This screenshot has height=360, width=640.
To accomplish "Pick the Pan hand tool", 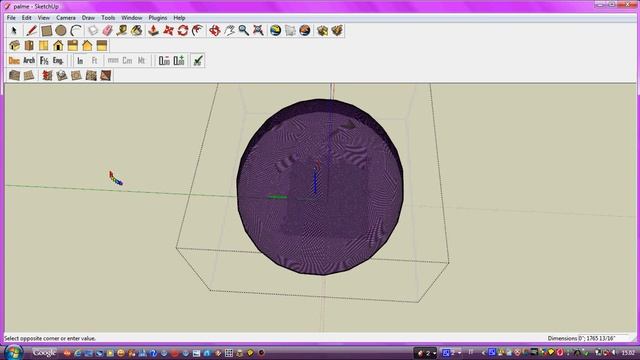I will point(229,31).
